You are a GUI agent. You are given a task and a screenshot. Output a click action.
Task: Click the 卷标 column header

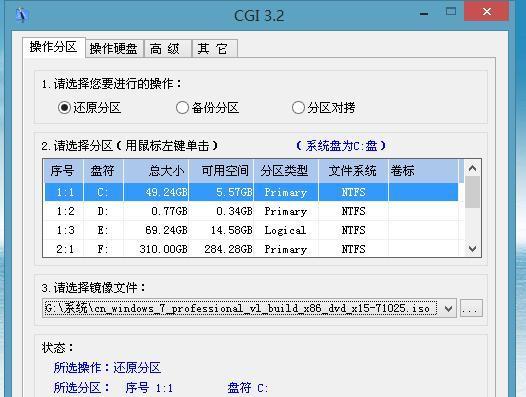(423, 171)
